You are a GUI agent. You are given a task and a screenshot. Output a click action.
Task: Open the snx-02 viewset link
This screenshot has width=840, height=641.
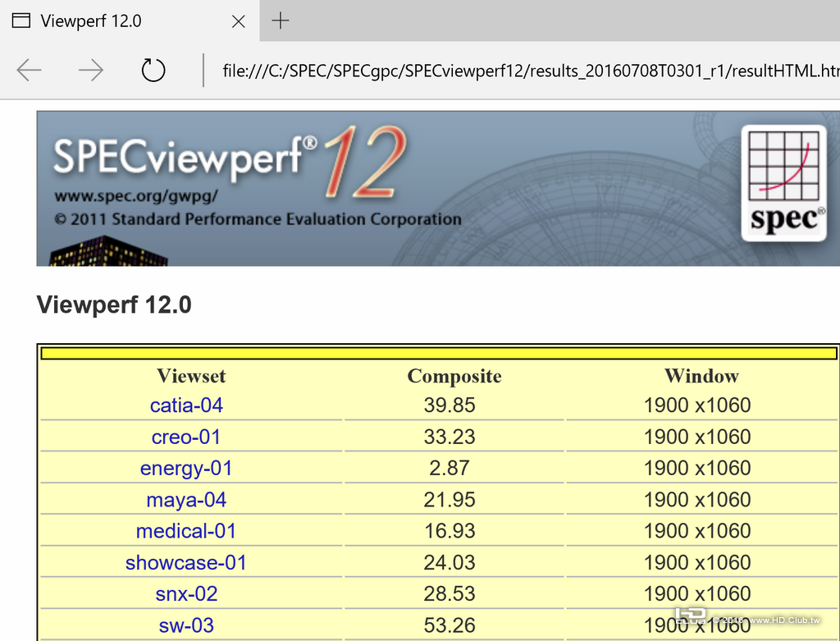click(186, 594)
